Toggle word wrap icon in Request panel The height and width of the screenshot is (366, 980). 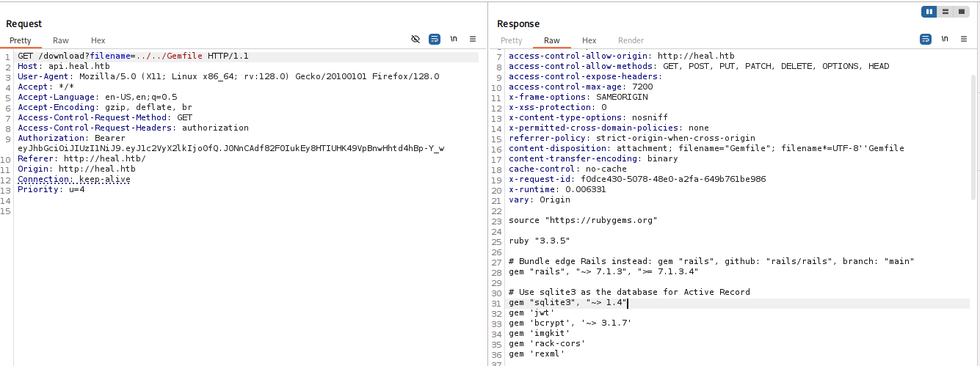(x=435, y=39)
